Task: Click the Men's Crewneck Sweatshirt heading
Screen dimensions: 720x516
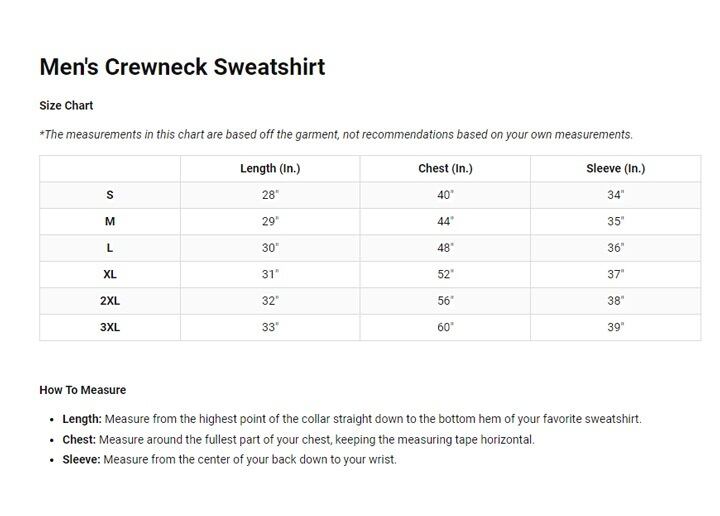Action: click(182, 67)
